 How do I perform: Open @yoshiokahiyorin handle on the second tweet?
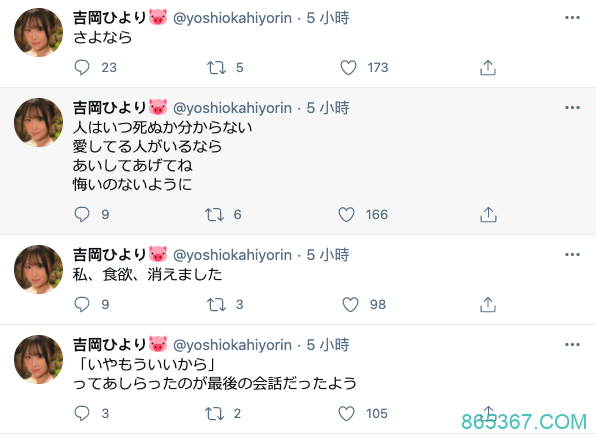point(232,108)
